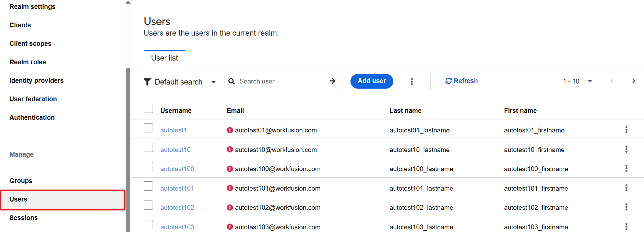Open actions menu for autotest100 row
This screenshot has width=644, height=232.
click(626, 168)
